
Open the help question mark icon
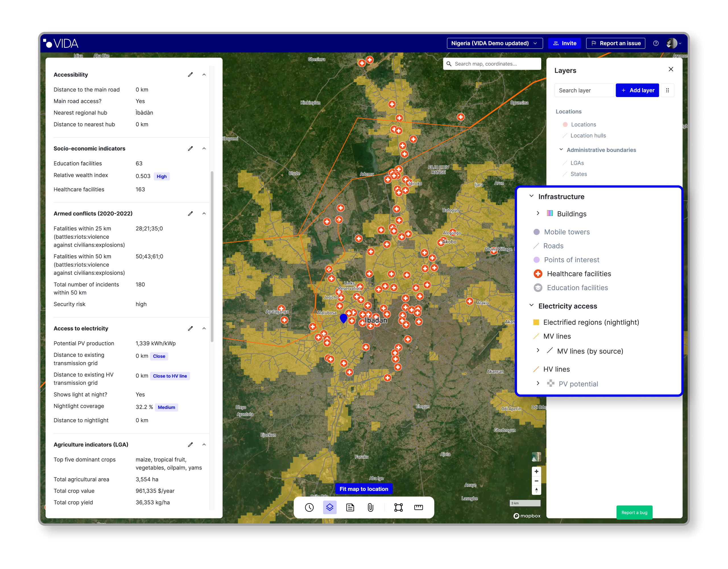pyautogui.click(x=656, y=43)
